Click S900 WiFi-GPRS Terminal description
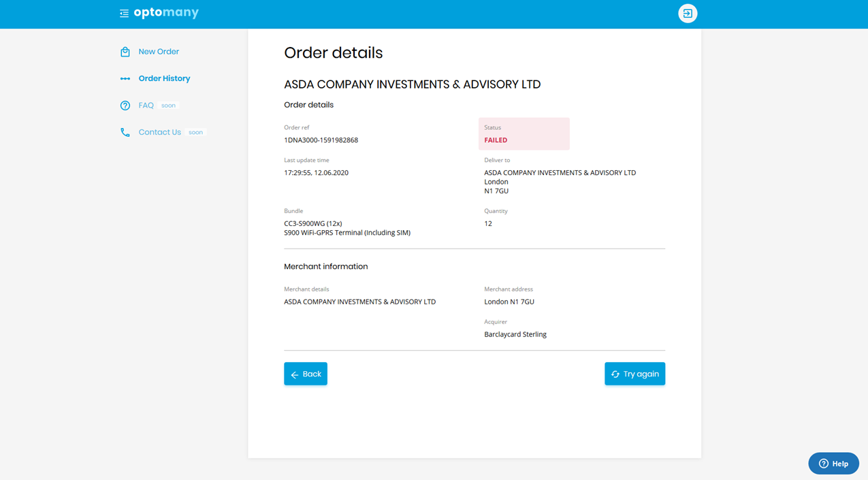Image resolution: width=868 pixels, height=480 pixels. (x=347, y=233)
